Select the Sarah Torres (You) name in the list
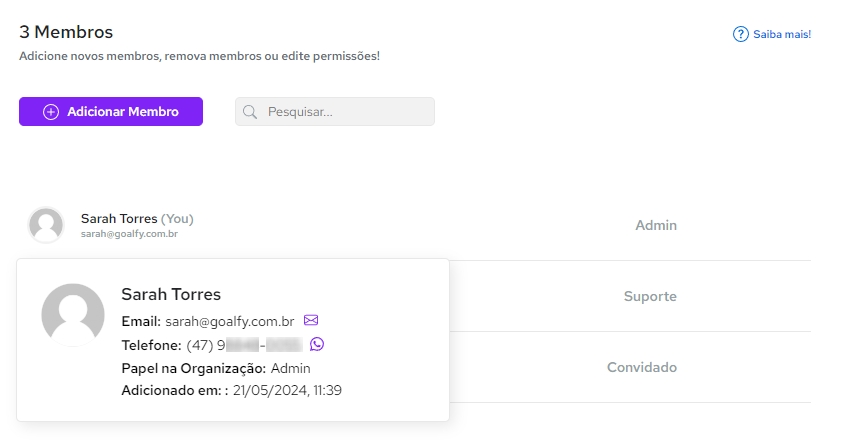Screen dimensions: 847x442 (x=137, y=219)
